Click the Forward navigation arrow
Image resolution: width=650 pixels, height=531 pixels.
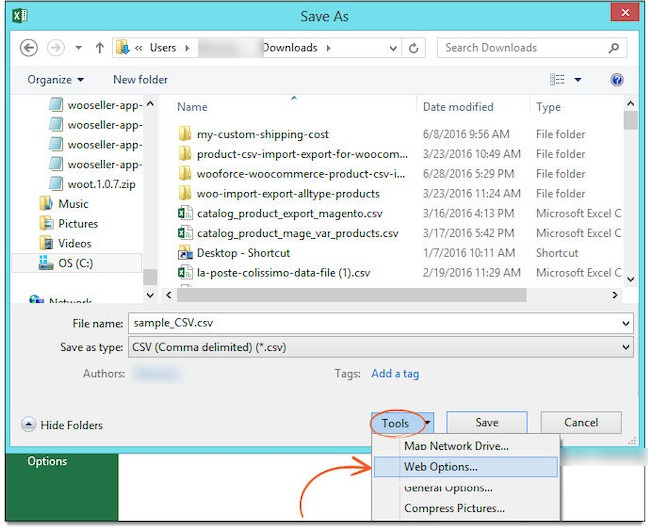[x=56, y=48]
